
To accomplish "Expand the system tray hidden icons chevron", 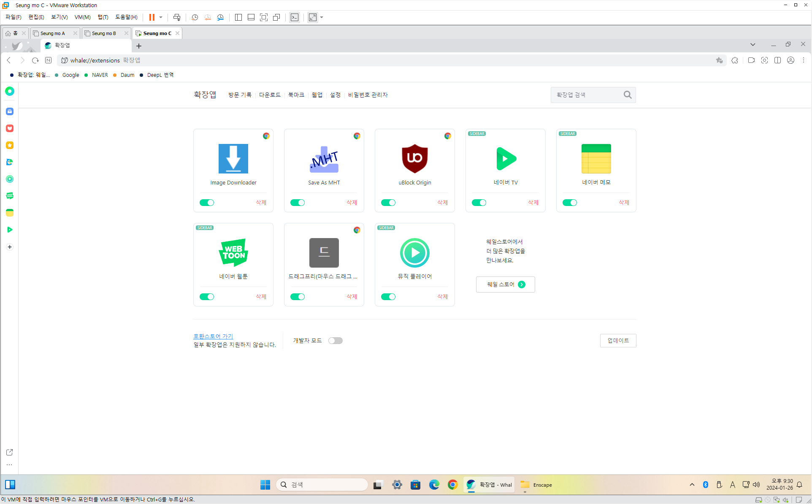I will [x=692, y=485].
